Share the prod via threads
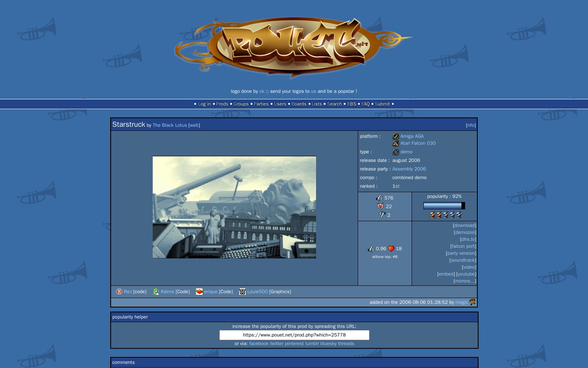Viewport: 588px width, 368px height. (x=346, y=343)
